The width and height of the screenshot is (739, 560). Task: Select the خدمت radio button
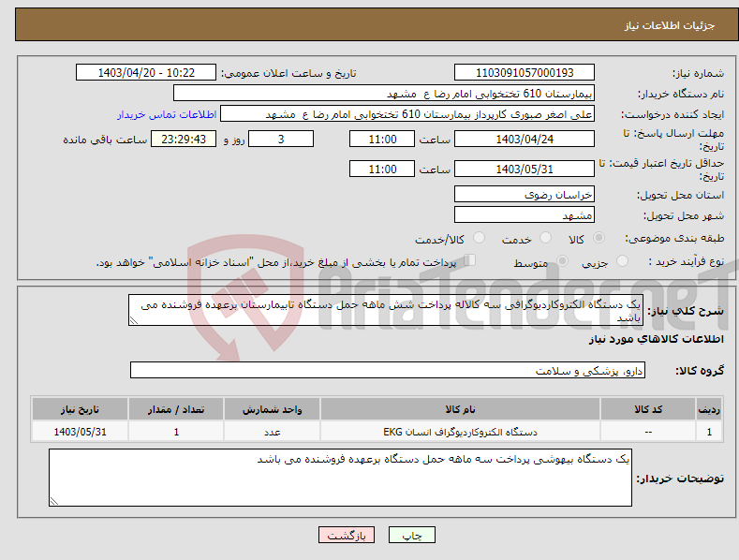[545, 238]
